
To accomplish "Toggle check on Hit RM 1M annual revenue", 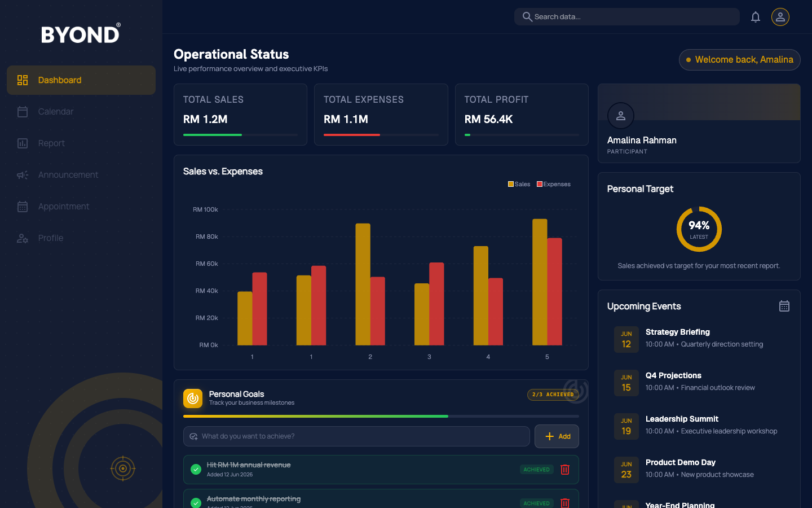I will 196,470.
